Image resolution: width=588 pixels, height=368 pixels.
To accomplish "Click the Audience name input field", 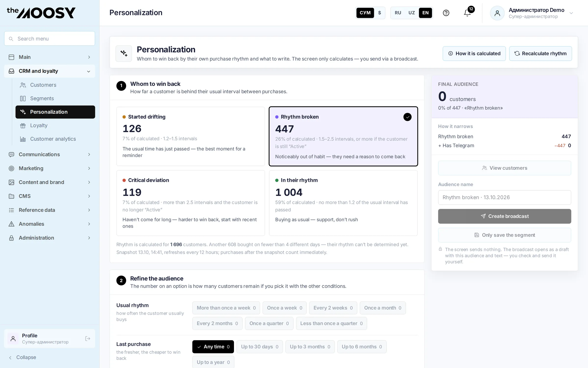I will coord(504,197).
